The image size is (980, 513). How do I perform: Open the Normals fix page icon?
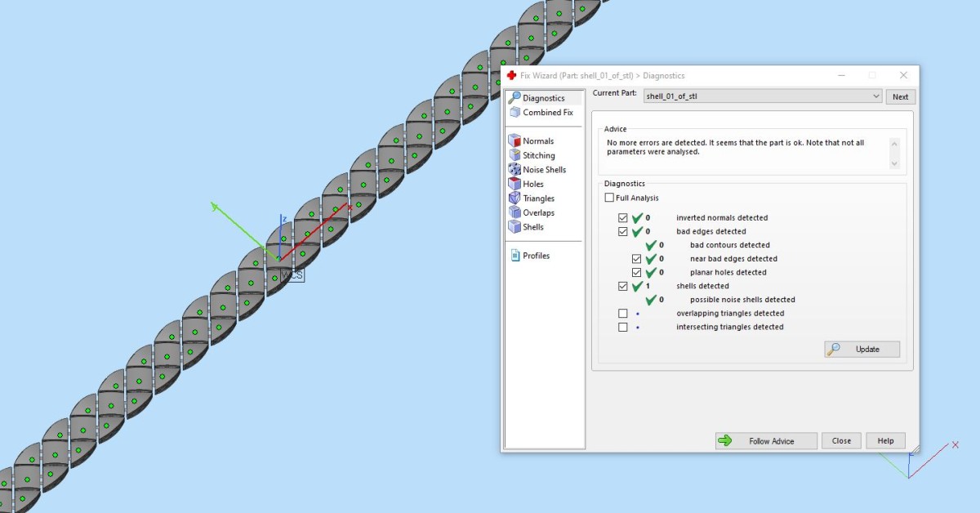514,141
